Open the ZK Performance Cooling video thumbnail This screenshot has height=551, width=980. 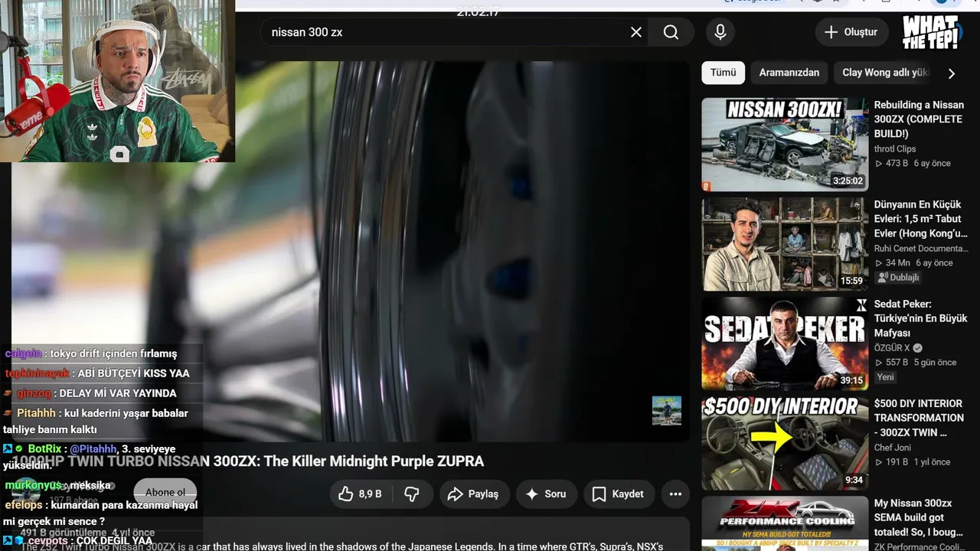[785, 523]
